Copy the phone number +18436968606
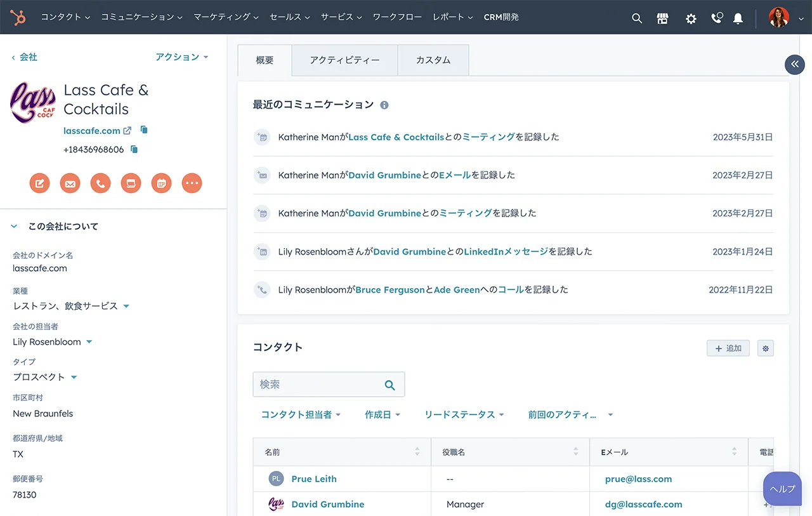The width and height of the screenshot is (812, 516). point(134,149)
